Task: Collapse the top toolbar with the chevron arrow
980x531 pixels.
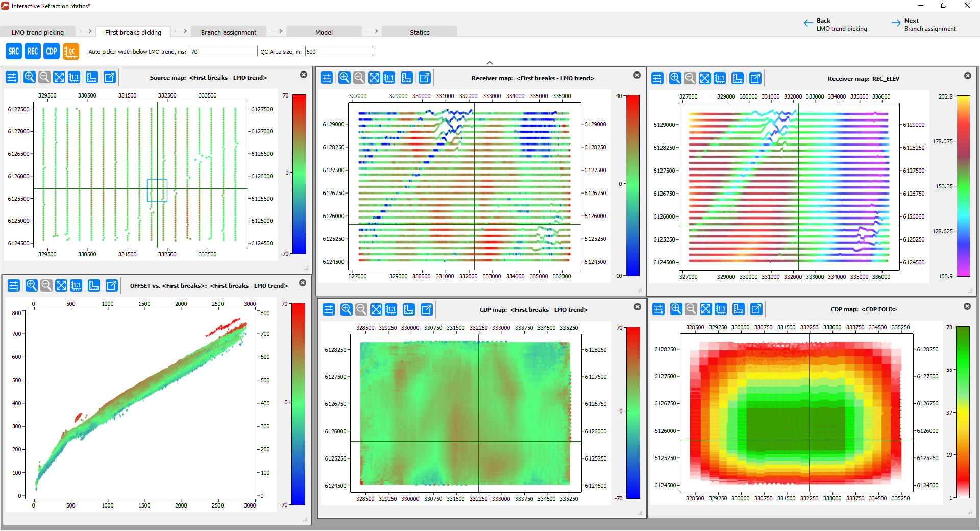Action: 489,63
